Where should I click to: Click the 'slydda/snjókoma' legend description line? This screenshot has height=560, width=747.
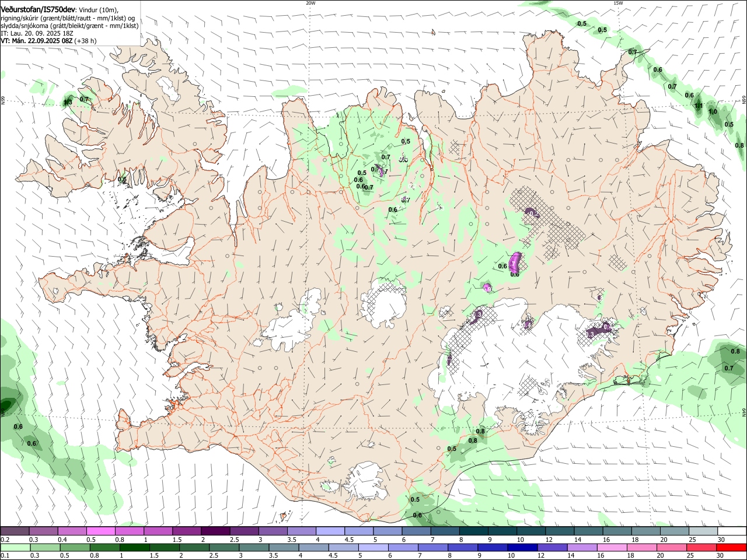[69, 26]
